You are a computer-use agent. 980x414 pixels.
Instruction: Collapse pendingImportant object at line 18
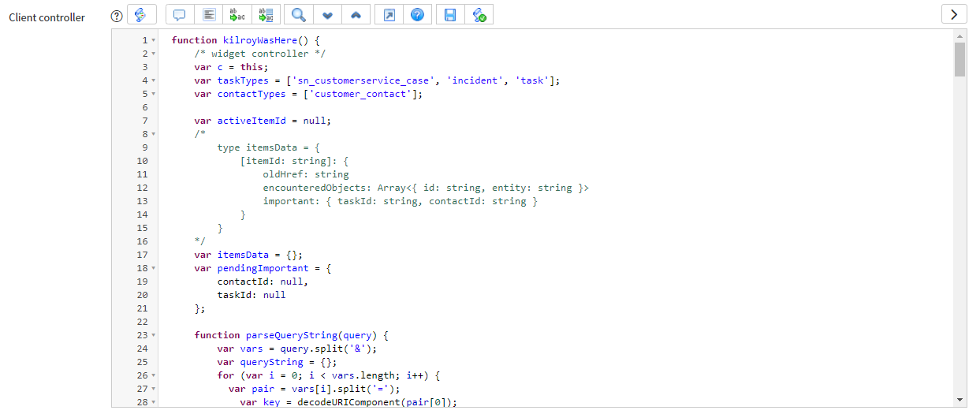pyautogui.click(x=154, y=268)
